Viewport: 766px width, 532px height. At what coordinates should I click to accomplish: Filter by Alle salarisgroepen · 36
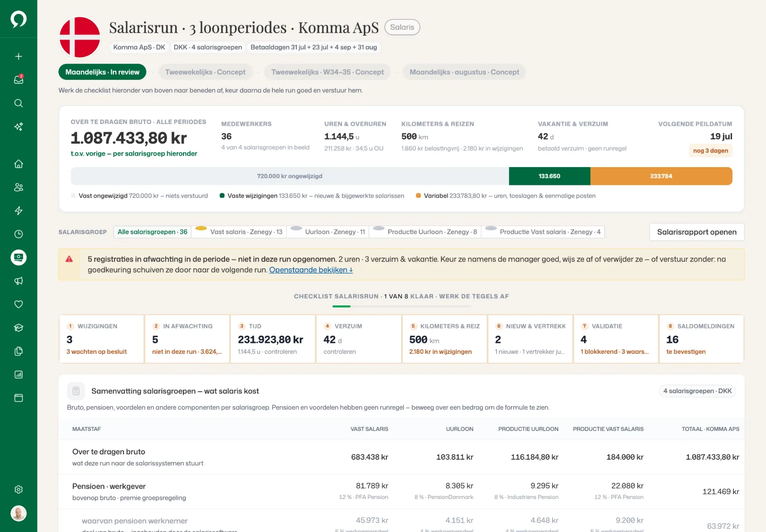pyautogui.click(x=152, y=232)
